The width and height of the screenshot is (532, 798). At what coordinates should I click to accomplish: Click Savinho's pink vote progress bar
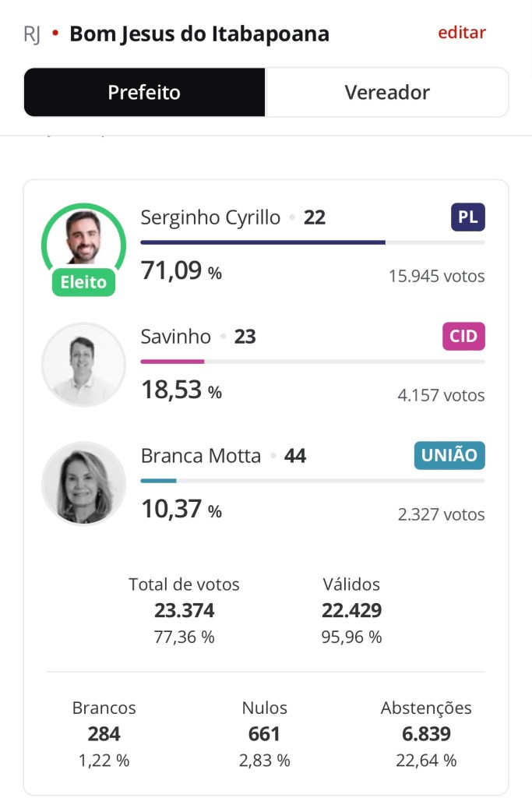coord(172,362)
